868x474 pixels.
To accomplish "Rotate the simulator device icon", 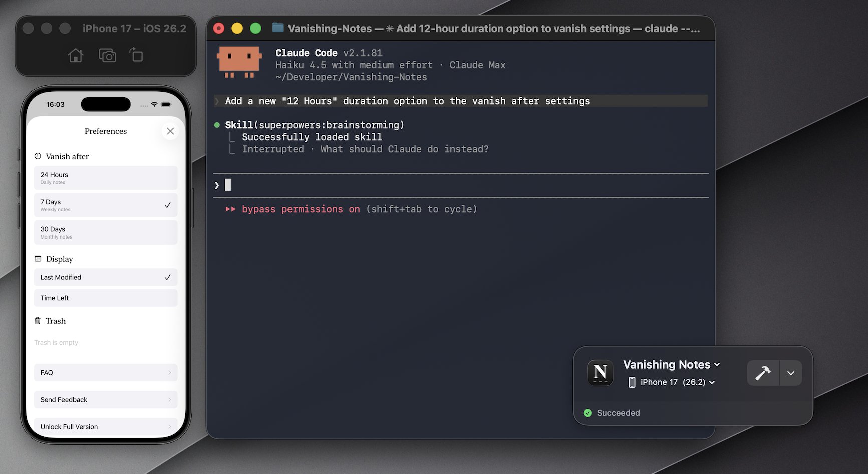I will click(x=136, y=55).
